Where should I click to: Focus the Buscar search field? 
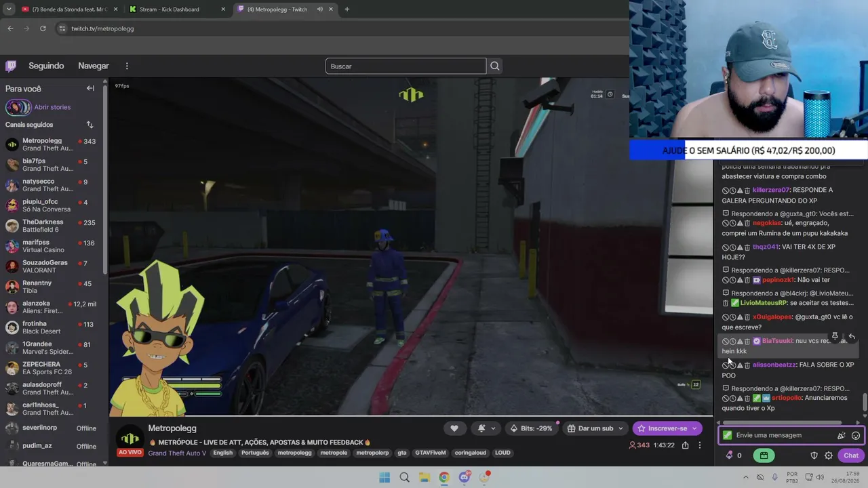(406, 66)
